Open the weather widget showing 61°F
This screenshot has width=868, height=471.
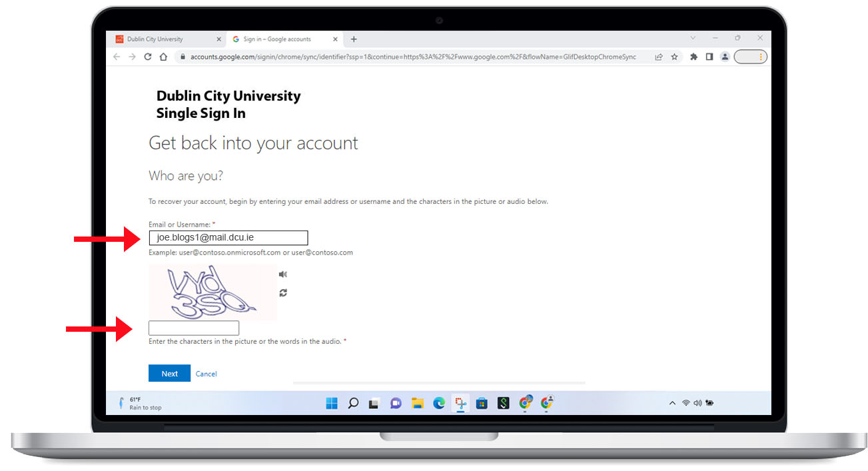coord(141,403)
